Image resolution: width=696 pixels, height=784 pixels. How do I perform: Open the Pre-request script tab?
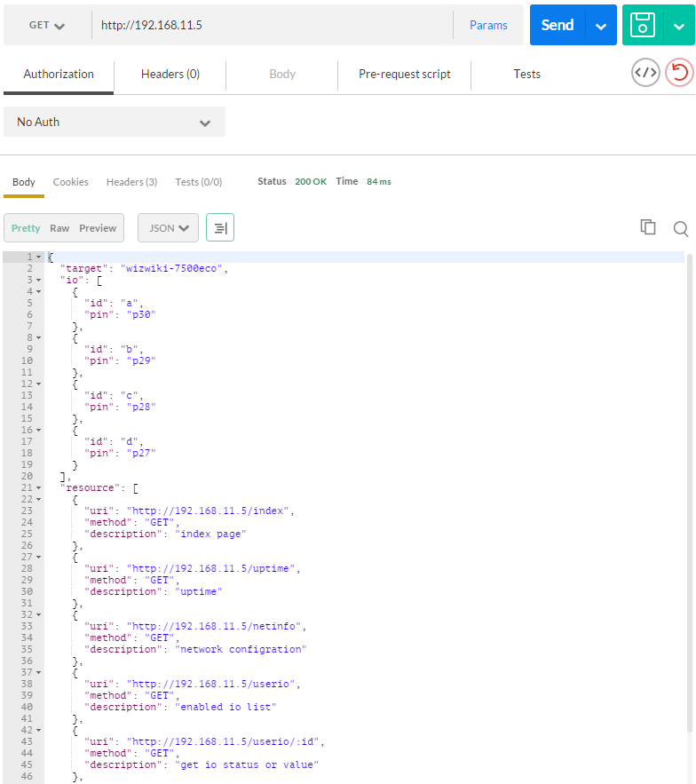[405, 74]
